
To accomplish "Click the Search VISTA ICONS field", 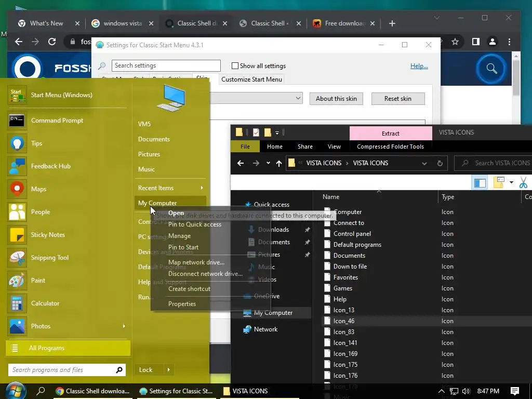I will (x=494, y=163).
